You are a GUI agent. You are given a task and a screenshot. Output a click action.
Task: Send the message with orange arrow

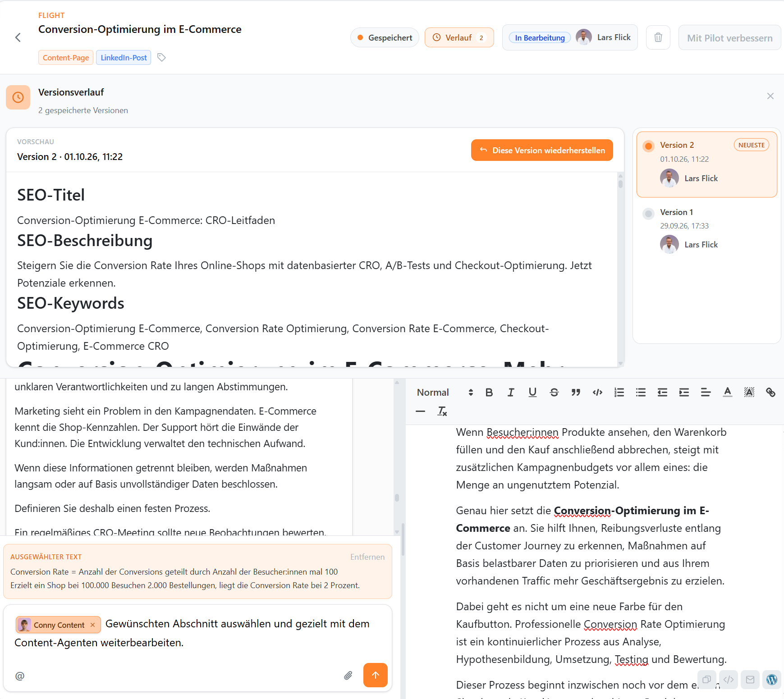(x=375, y=675)
